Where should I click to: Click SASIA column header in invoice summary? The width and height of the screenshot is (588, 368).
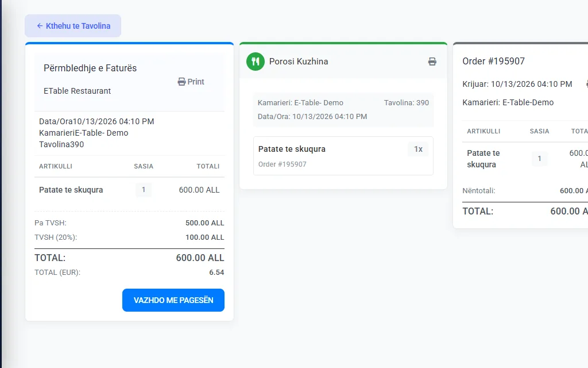point(144,166)
